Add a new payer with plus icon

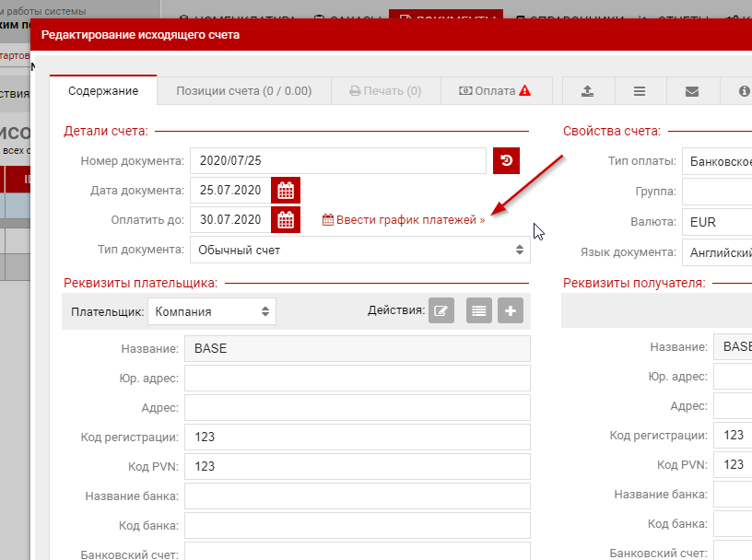tap(511, 311)
